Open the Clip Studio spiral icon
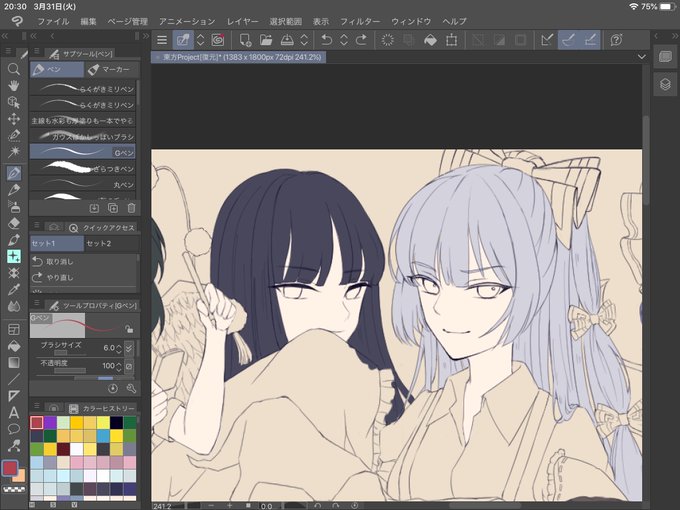This screenshot has height=510, width=680. [218, 40]
